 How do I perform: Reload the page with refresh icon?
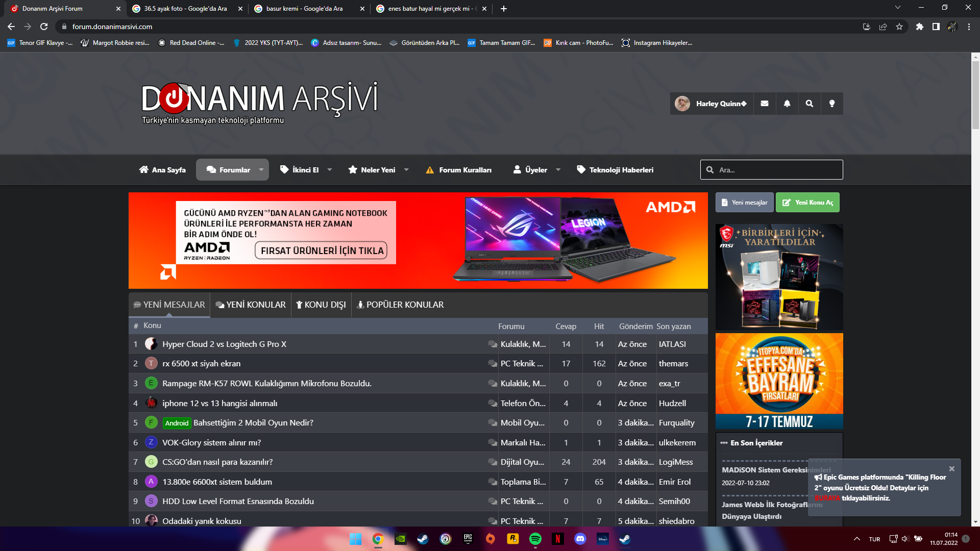pyautogui.click(x=44, y=27)
